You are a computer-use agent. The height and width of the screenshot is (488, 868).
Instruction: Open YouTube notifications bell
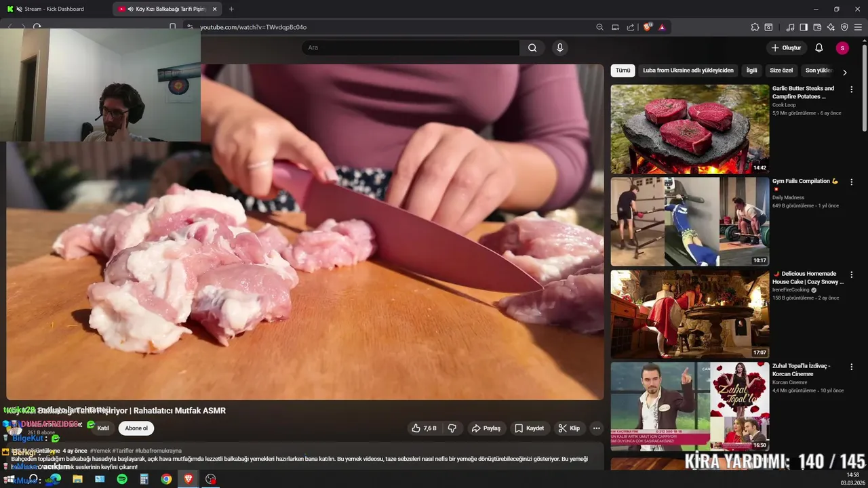pyautogui.click(x=818, y=47)
